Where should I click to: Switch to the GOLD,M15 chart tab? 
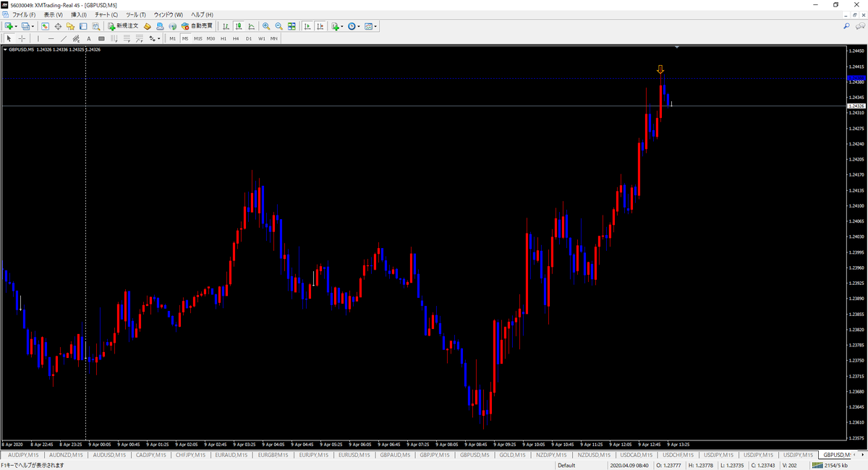pyautogui.click(x=512, y=455)
